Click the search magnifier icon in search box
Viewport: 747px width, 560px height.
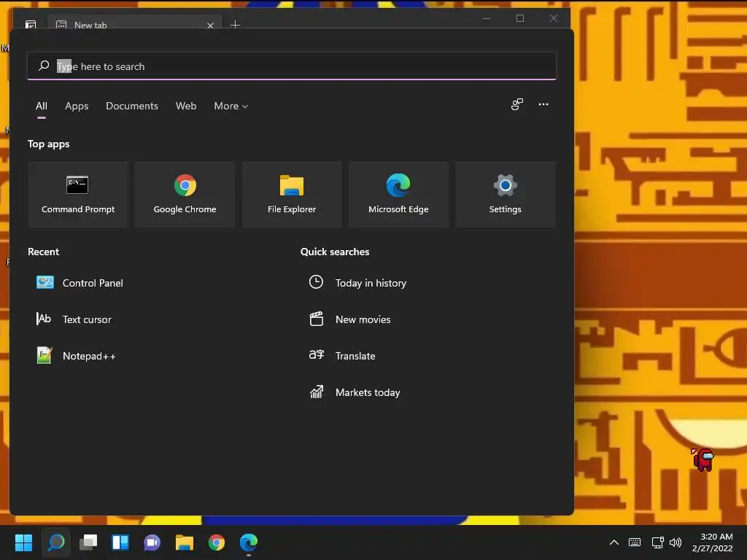(44, 66)
